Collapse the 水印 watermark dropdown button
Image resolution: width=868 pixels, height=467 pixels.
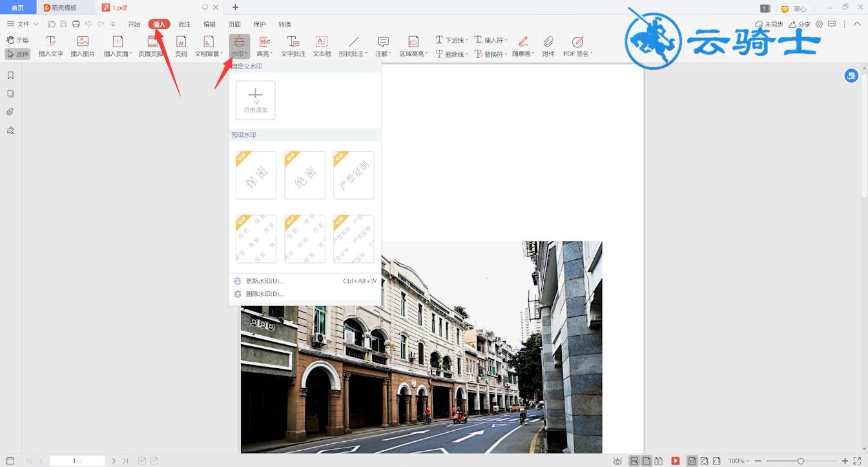(x=240, y=47)
